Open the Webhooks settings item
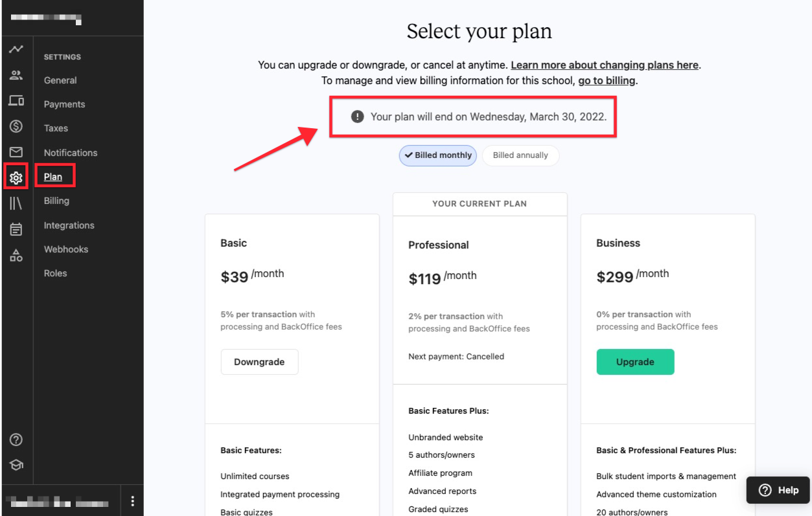Image resolution: width=812 pixels, height=516 pixels. click(66, 249)
